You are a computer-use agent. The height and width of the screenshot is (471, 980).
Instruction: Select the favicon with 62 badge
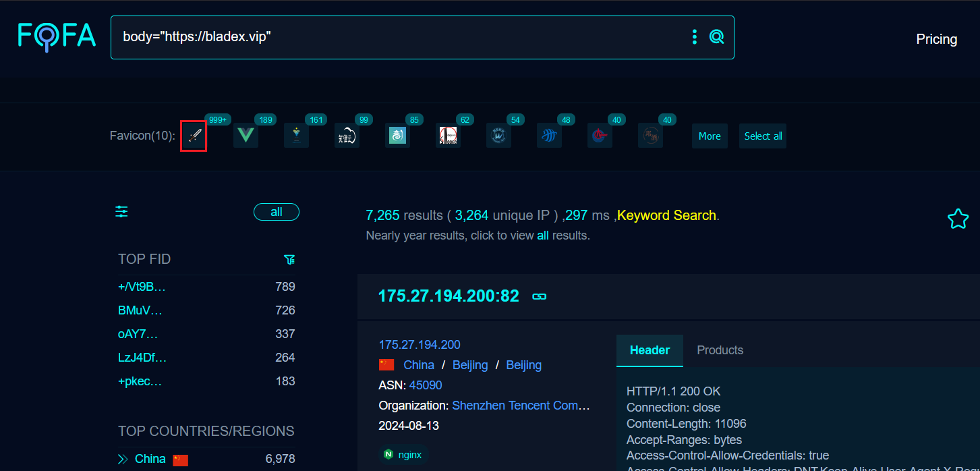448,136
